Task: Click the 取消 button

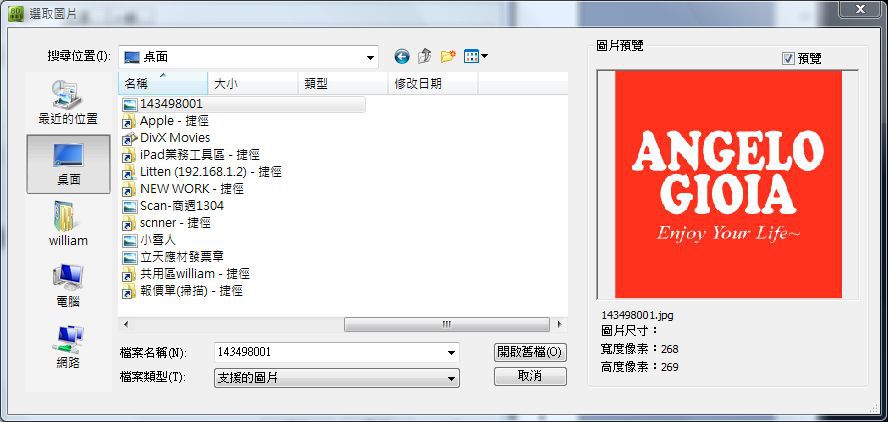Action: (x=530, y=377)
